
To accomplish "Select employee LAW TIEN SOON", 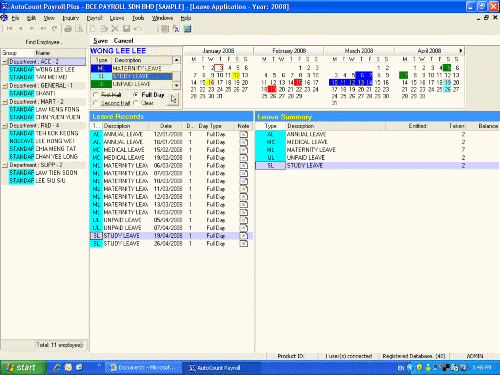I will pyautogui.click(x=56, y=173).
